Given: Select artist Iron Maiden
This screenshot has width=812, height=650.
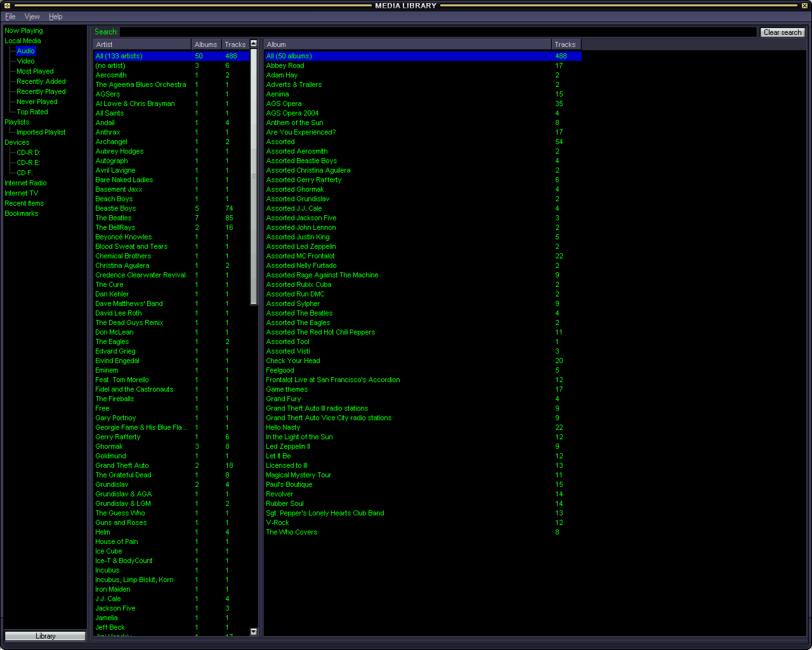Looking at the screenshot, I should pyautogui.click(x=171, y=589).
